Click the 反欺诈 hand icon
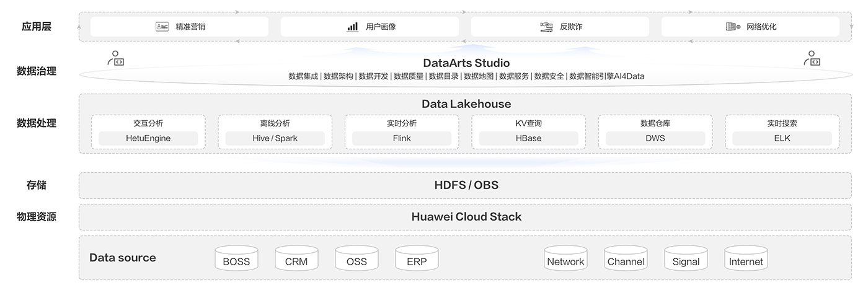 pos(546,27)
